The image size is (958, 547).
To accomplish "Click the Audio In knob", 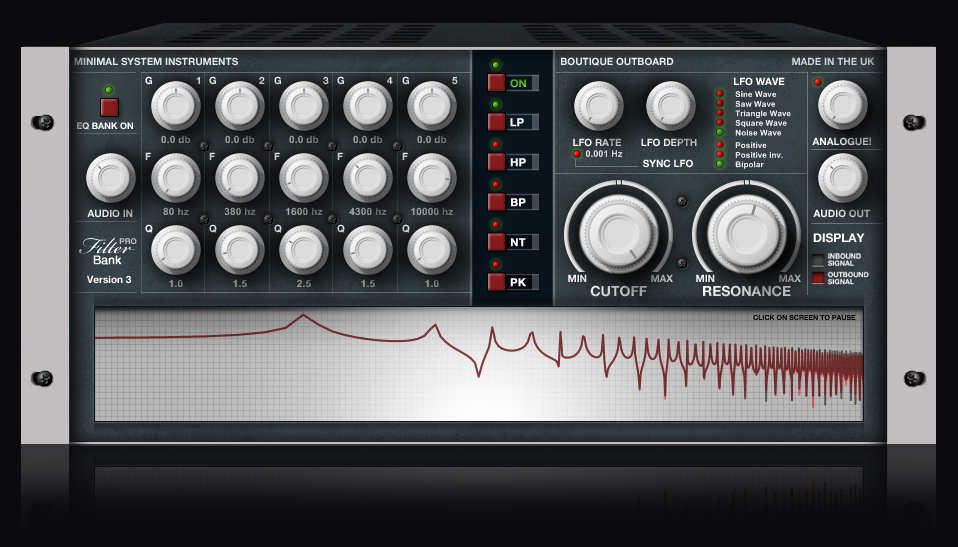I will click(110, 178).
